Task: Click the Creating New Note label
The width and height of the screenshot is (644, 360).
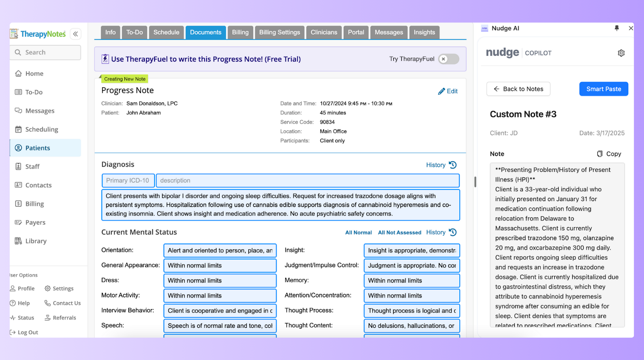Action: pyautogui.click(x=125, y=79)
